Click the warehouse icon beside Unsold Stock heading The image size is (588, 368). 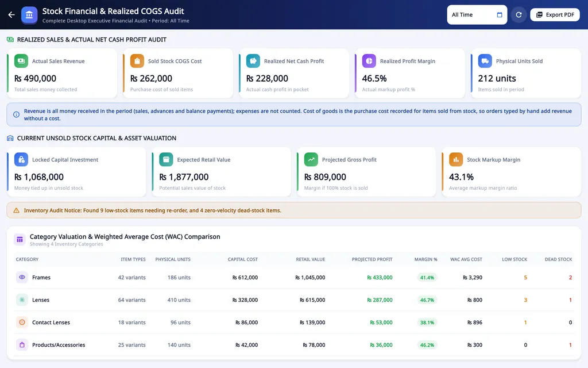[10, 138]
